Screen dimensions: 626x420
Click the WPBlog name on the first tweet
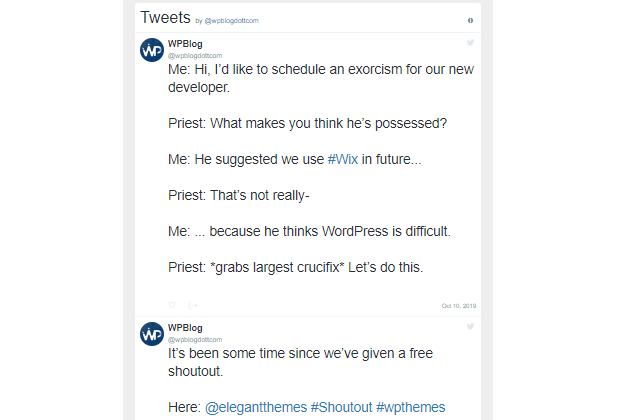[185, 44]
